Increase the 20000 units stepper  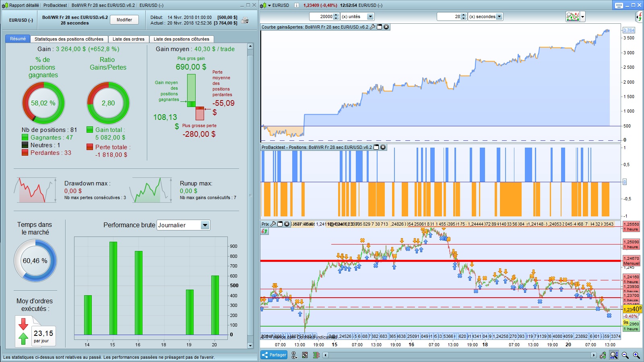tap(336, 15)
